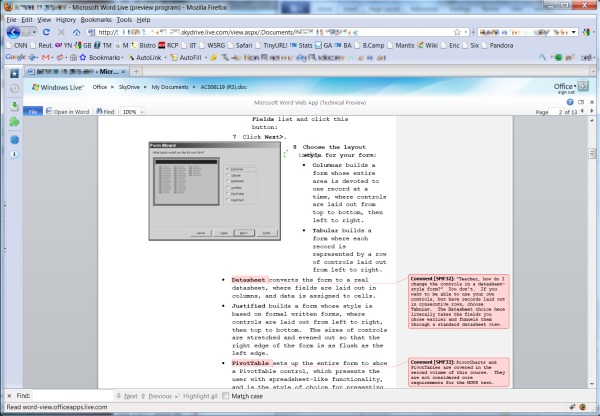This screenshot has width=600, height=416.
Task: Open the Tools menu
Action: click(124, 20)
